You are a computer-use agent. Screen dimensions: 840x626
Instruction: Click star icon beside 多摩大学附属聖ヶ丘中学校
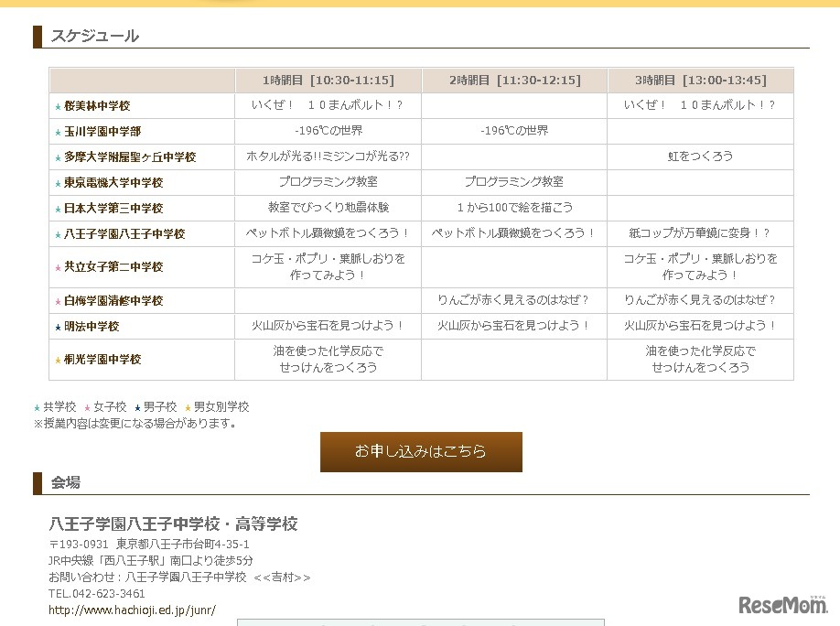(x=58, y=158)
